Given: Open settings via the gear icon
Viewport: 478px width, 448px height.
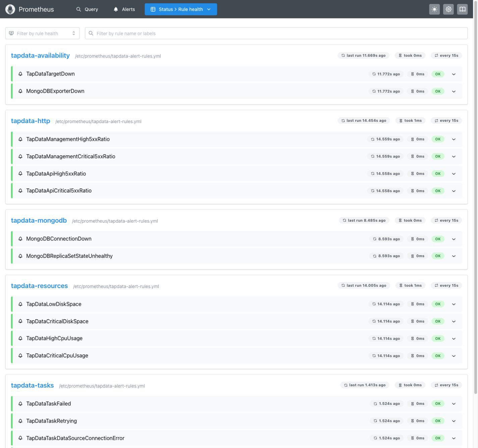Looking at the screenshot, I should pos(448,9).
